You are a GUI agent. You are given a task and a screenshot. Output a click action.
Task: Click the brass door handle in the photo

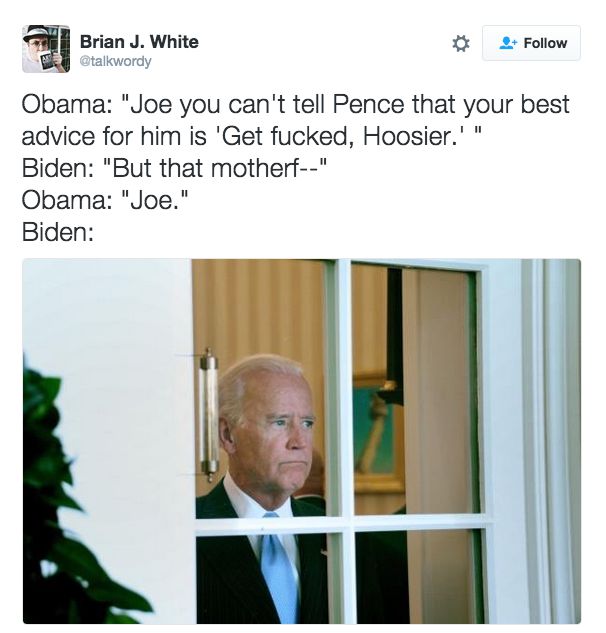209,416
